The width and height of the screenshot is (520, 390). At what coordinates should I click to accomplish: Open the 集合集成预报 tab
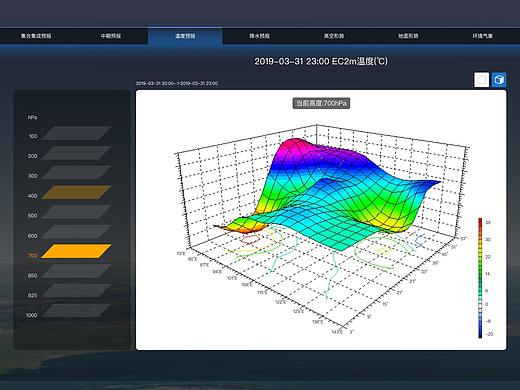(x=36, y=36)
